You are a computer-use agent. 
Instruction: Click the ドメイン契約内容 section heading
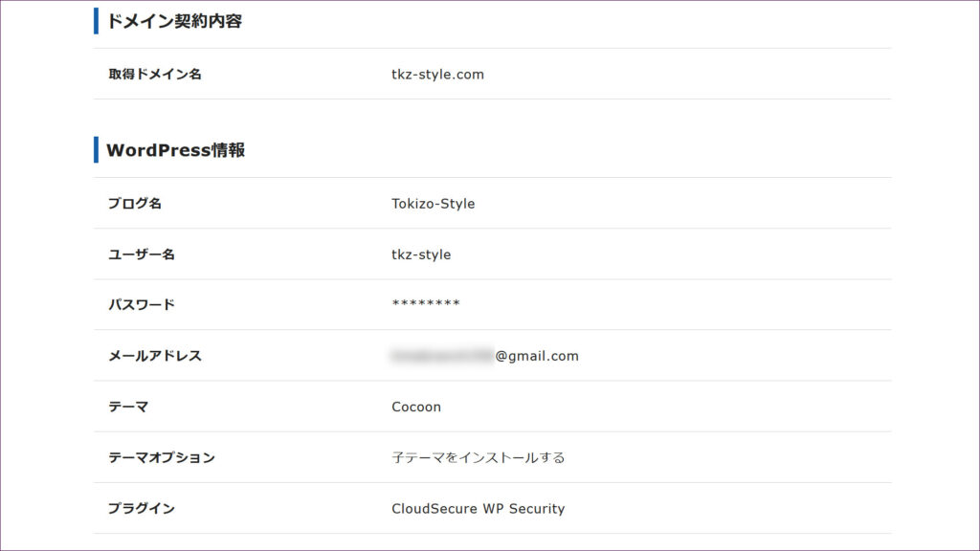pyautogui.click(x=174, y=21)
